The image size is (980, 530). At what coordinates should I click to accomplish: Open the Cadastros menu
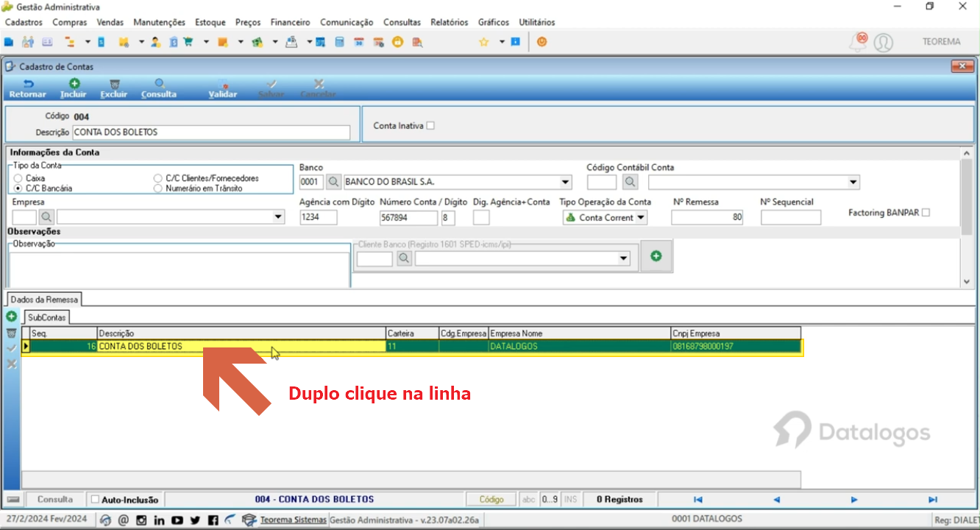pyautogui.click(x=24, y=22)
